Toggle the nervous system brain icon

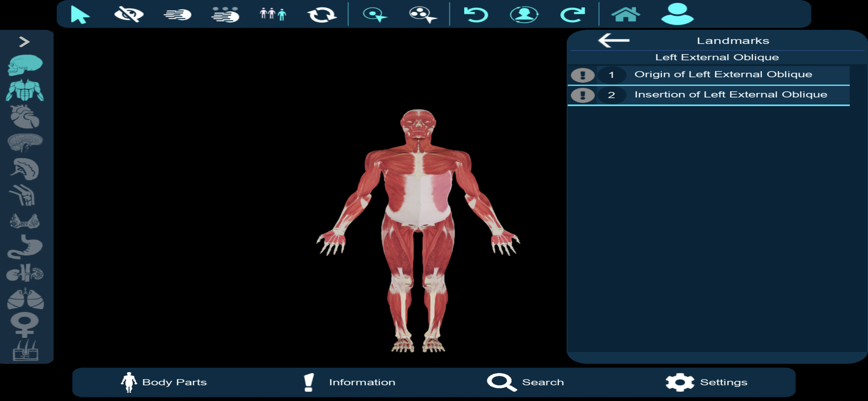pyautogui.click(x=25, y=142)
